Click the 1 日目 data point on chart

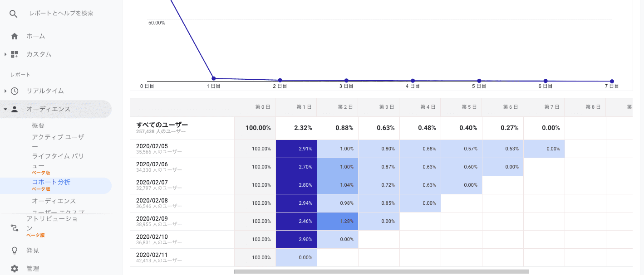click(213, 78)
